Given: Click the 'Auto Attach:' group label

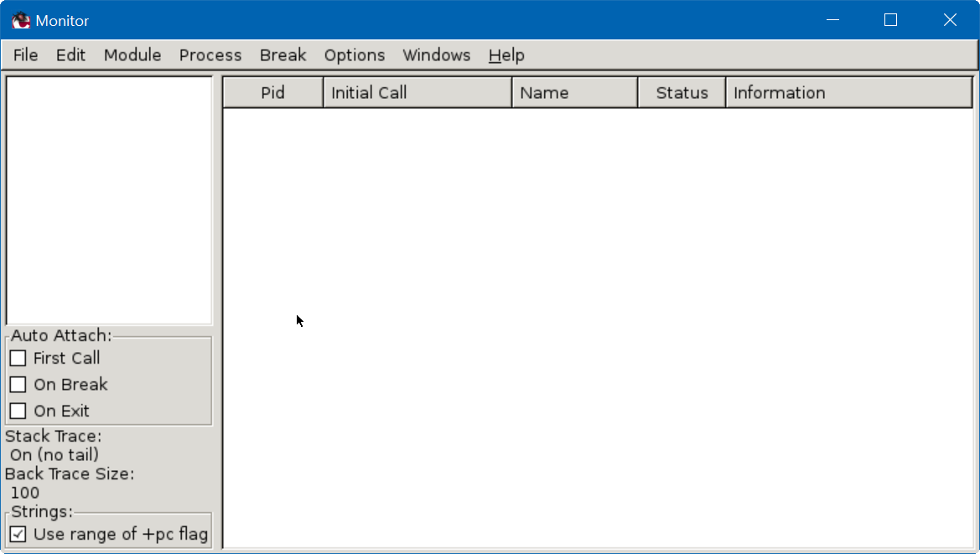Looking at the screenshot, I should 61,335.
